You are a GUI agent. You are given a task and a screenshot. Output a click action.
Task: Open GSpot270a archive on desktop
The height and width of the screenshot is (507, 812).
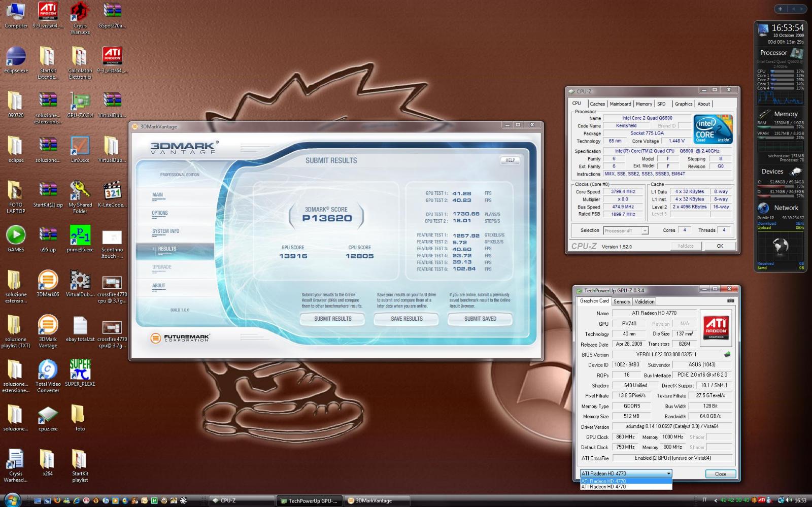[x=112, y=14]
